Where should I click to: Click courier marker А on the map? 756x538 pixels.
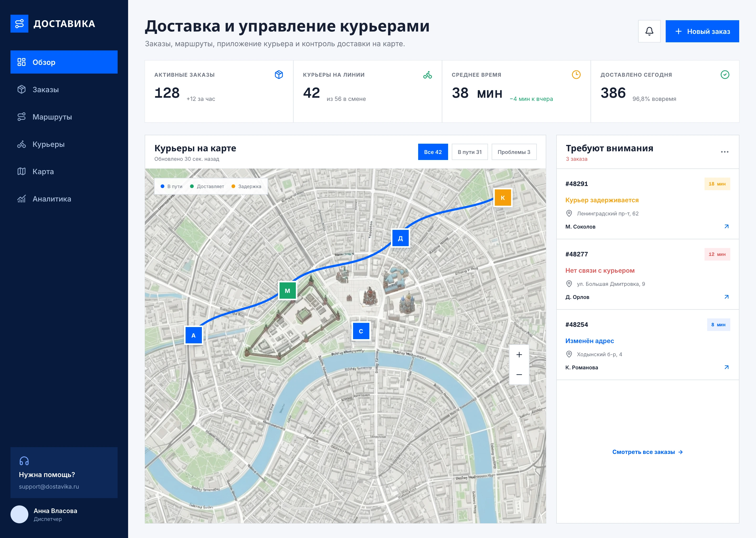(x=193, y=335)
